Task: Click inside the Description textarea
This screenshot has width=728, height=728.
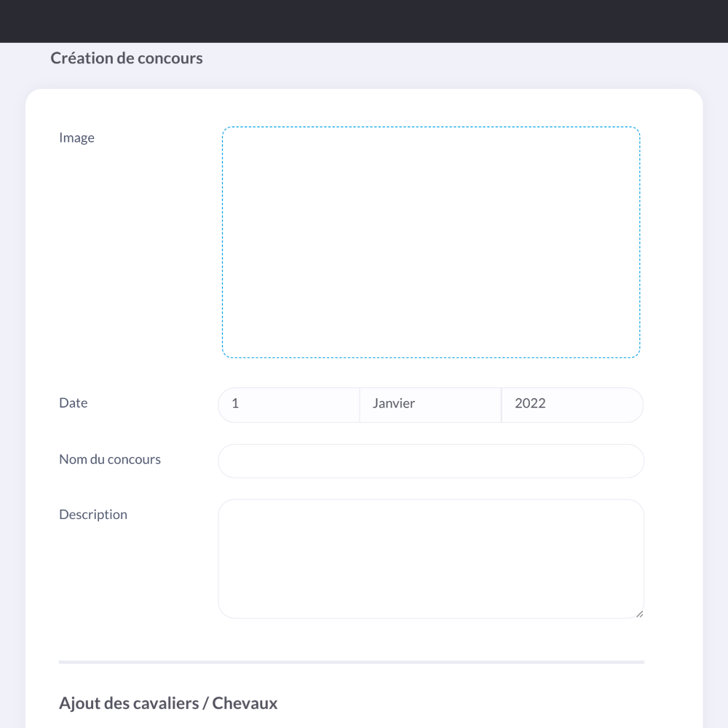Action: click(x=431, y=559)
